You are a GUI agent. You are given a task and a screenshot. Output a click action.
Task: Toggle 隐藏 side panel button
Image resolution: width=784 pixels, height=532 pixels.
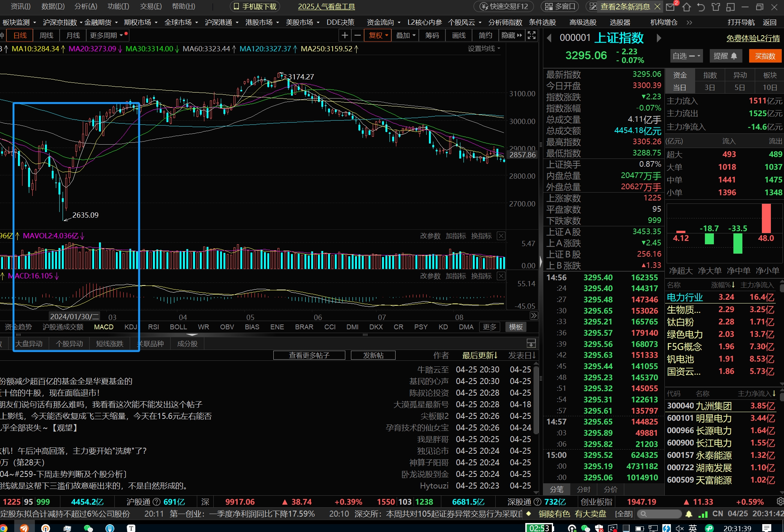tap(511, 36)
